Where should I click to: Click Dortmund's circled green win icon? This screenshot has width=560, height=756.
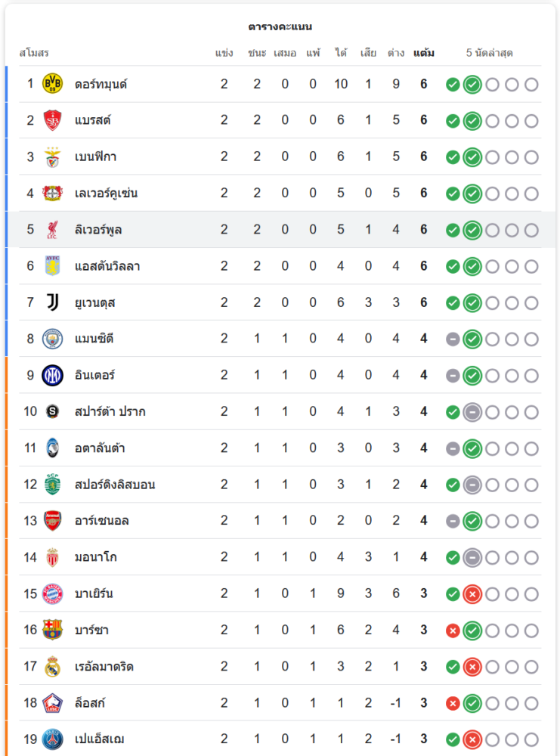point(472,84)
